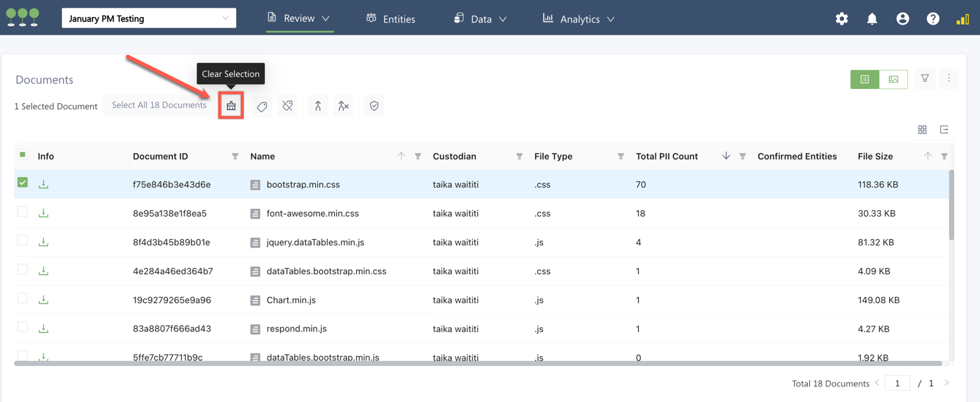Open the funnel filter panel

point(925,79)
